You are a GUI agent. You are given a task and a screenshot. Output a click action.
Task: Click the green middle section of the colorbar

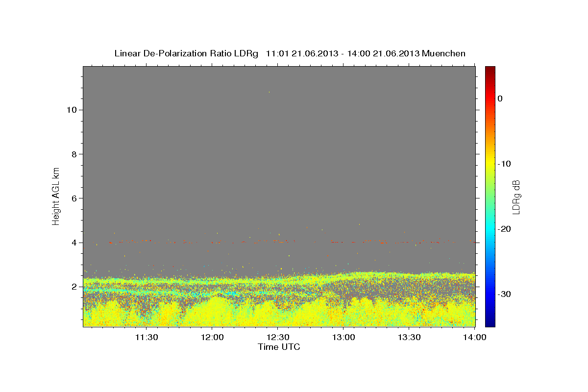490,196
